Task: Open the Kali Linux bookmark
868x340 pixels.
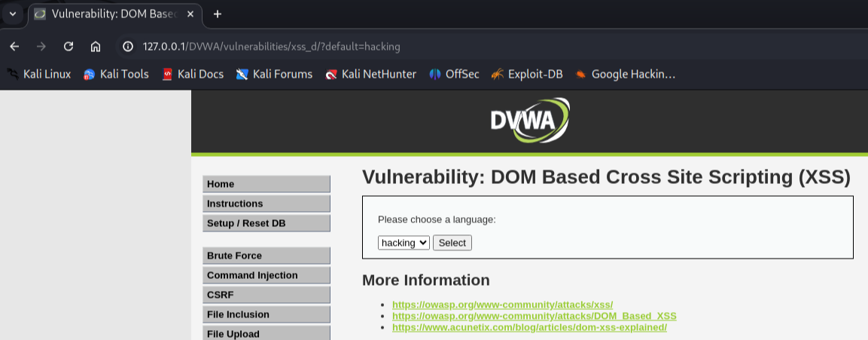Action: tap(38, 74)
